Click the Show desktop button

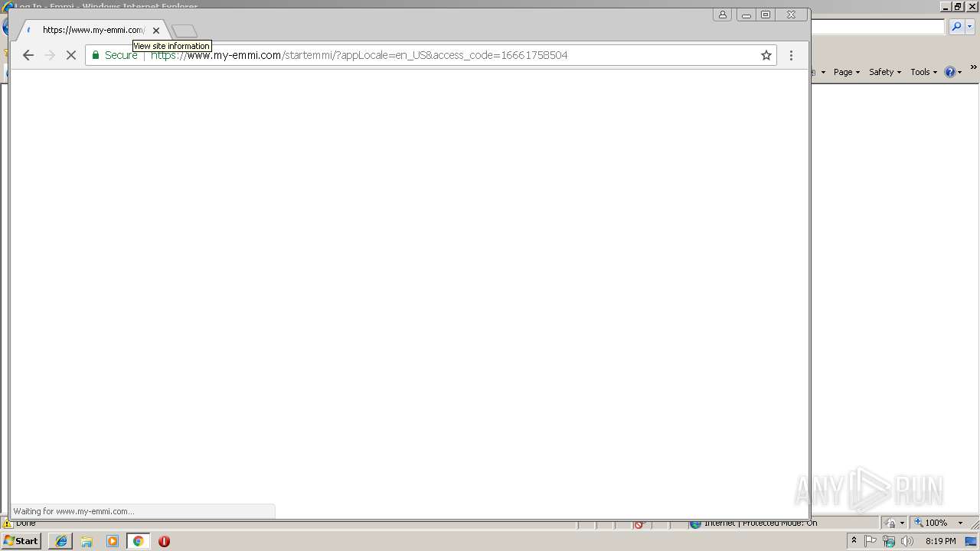[x=972, y=541]
